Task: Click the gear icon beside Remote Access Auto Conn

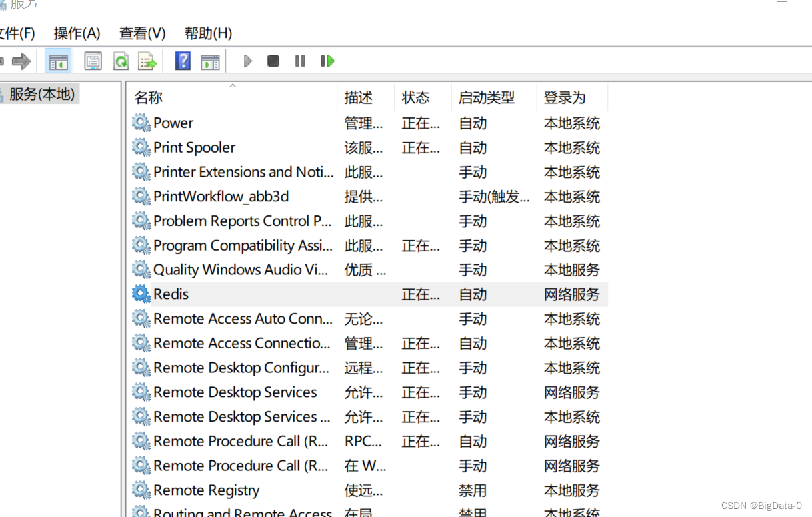Action: [141, 319]
